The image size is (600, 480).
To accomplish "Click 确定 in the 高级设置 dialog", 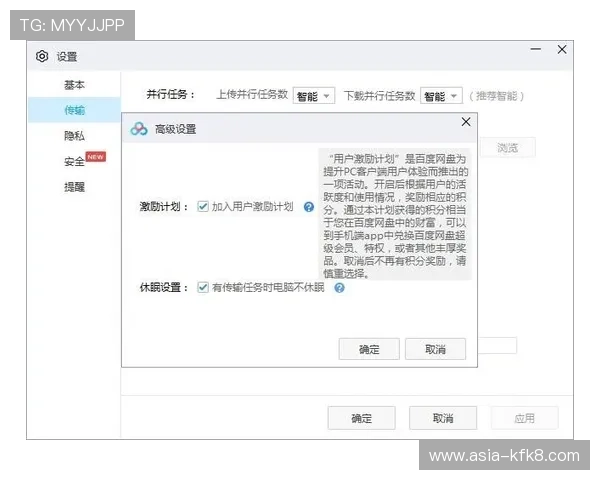I will pos(369,349).
